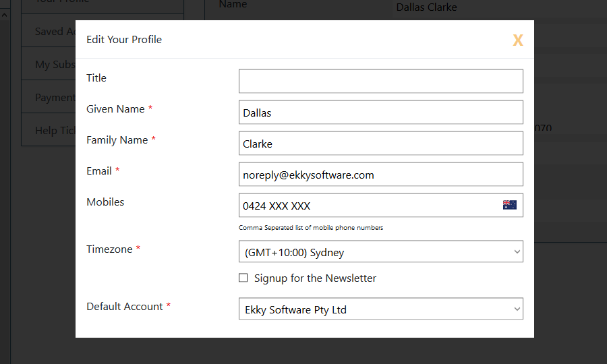
Task: Focus the empty Title input field
Action: 381,82
